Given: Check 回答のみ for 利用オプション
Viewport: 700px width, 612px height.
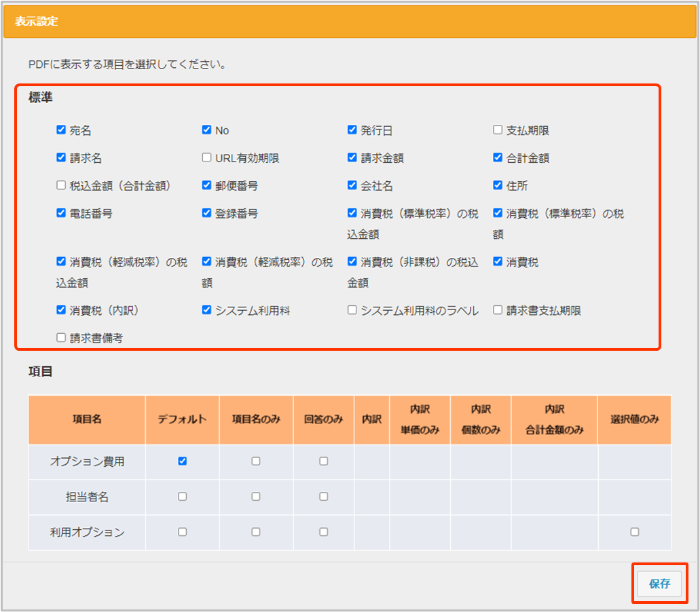Looking at the screenshot, I should click(323, 532).
